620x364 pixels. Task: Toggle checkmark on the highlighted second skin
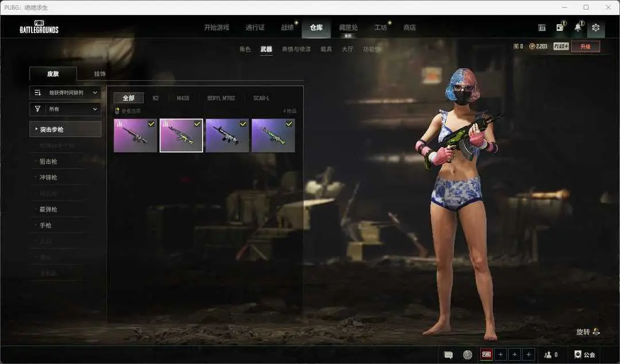(x=197, y=124)
